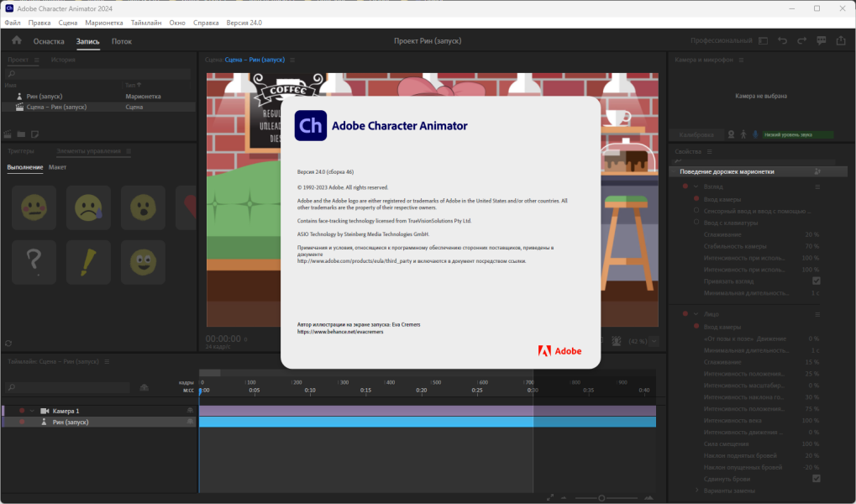This screenshot has height=504, width=856.
Task: Click the Redo arrow in top bar
Action: (x=801, y=41)
